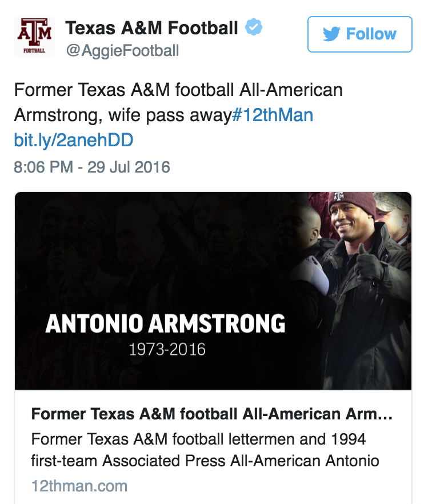Select the bird glyph inside the Follow button

click(x=330, y=34)
